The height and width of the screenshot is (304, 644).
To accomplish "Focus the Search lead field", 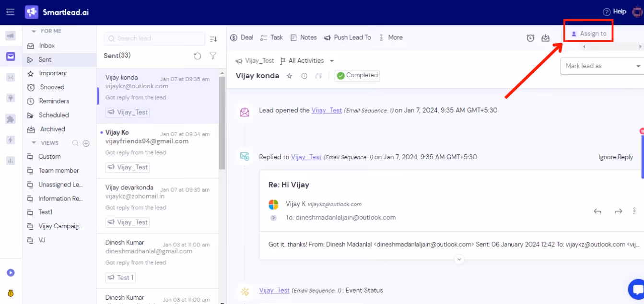I will click(154, 38).
